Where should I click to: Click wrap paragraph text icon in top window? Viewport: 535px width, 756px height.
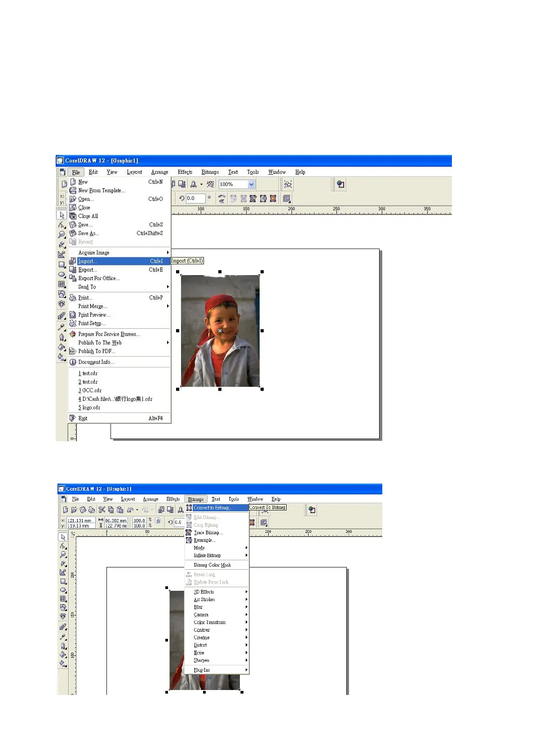click(x=287, y=198)
